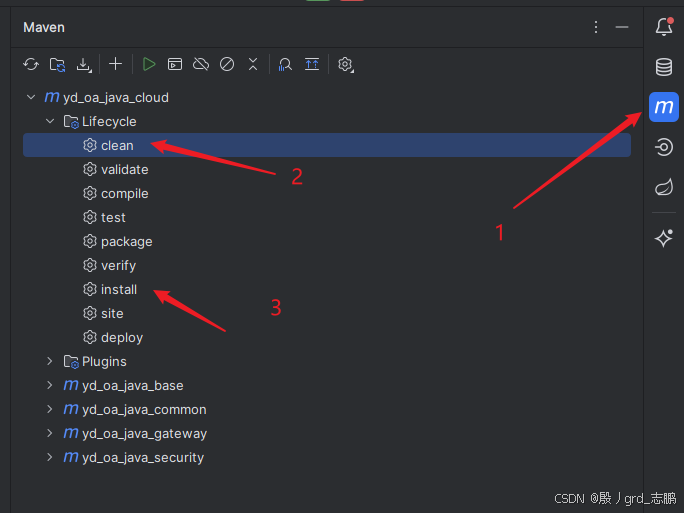Download sources and documentation icon
Viewport: 684px width, 513px height.
(83, 65)
